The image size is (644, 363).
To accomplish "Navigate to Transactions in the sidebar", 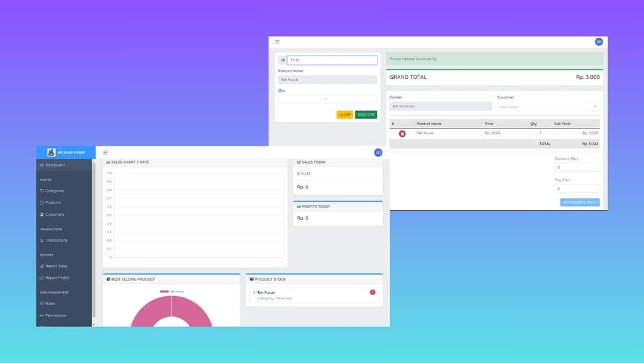I will tap(64, 241).
